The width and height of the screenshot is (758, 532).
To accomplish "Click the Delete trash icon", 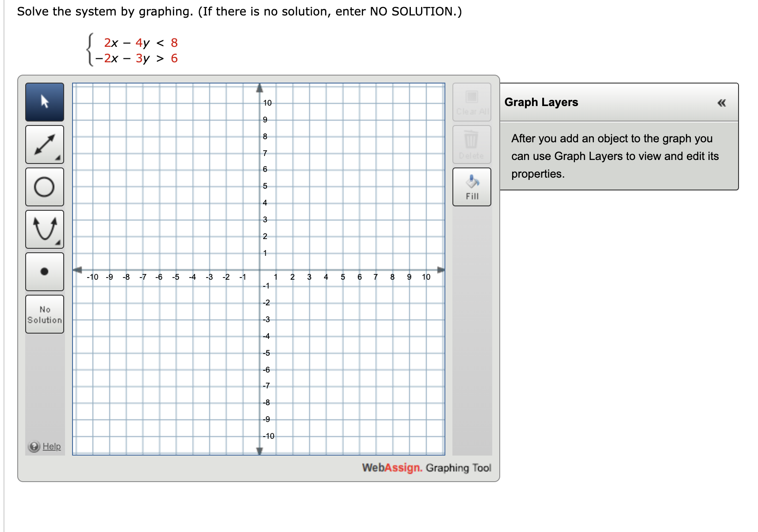I will coord(472,144).
